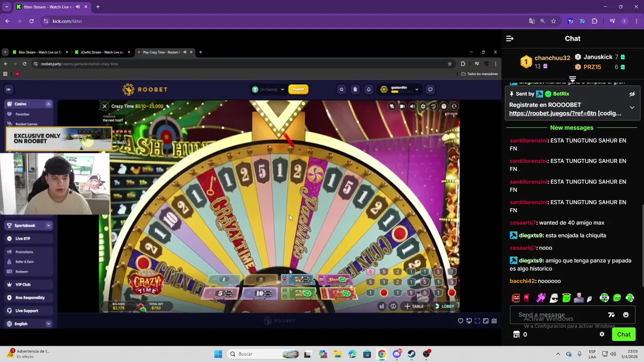644x362 pixels.
Task: Open the Chrome tab search dropdown
Action: (7, 7)
